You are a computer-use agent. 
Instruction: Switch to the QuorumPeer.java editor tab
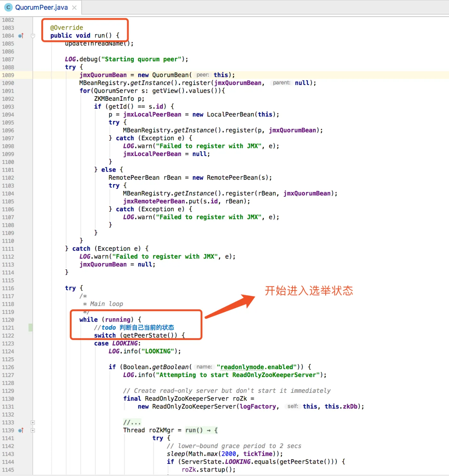coord(41,7)
